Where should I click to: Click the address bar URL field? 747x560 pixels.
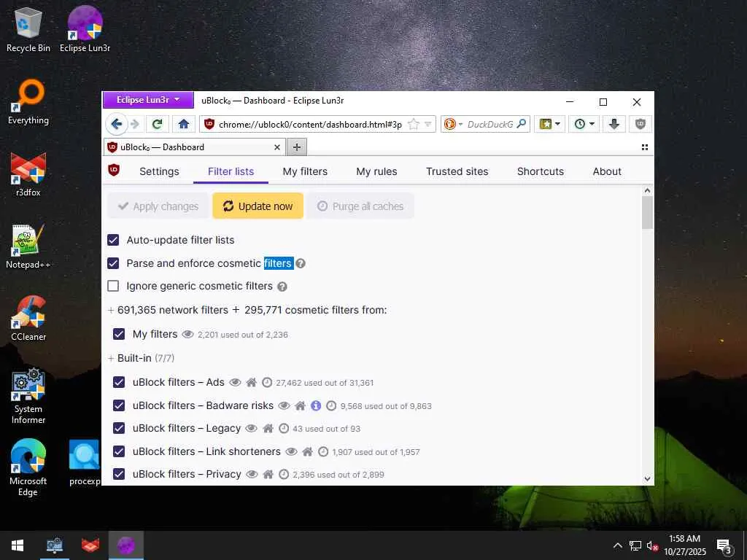click(310, 124)
